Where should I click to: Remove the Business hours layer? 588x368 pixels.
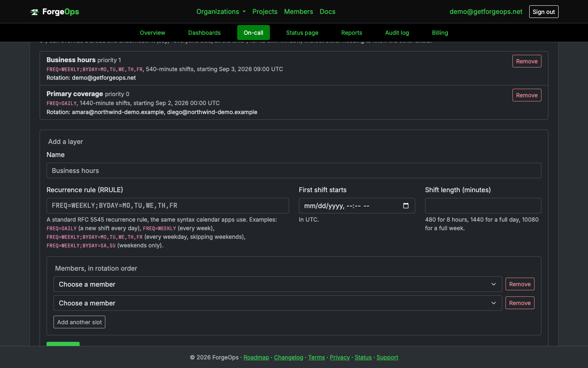pos(527,61)
